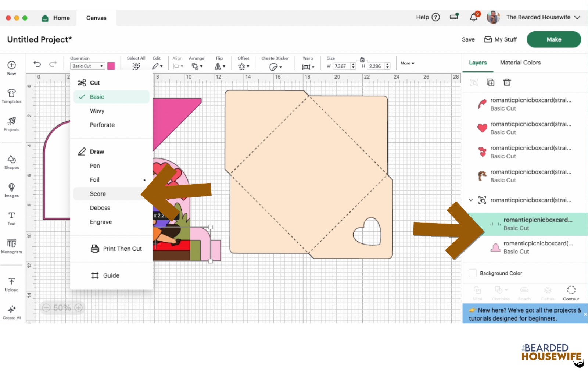Screen dimensions: 588x374
Task: Open notifications bell
Action: [474, 17]
